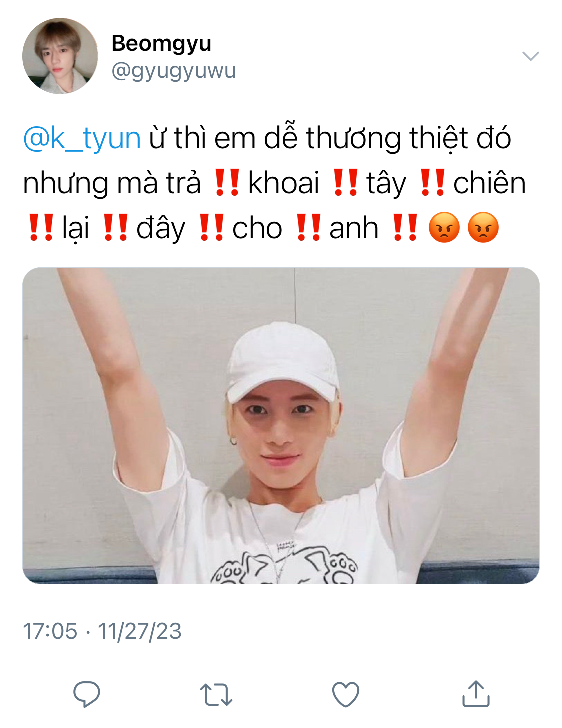This screenshot has height=728, width=562.
Task: Click the tweet text line starting with nhưng
Action: (x=274, y=183)
